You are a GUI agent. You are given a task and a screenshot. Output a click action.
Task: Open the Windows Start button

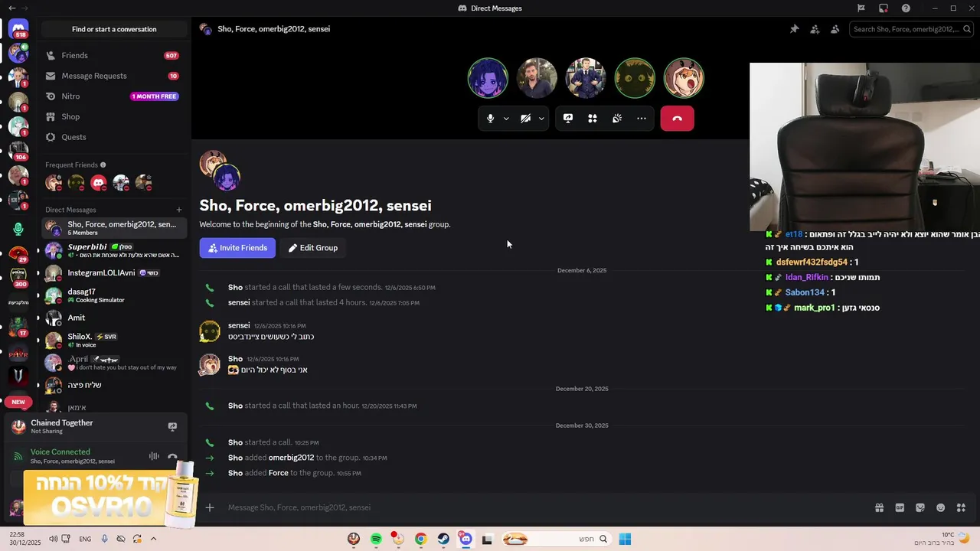[625, 540]
